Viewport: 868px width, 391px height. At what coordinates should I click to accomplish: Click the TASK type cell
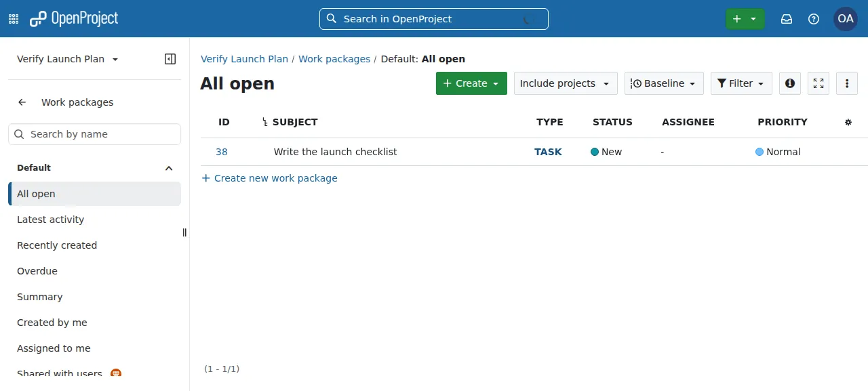tap(548, 152)
